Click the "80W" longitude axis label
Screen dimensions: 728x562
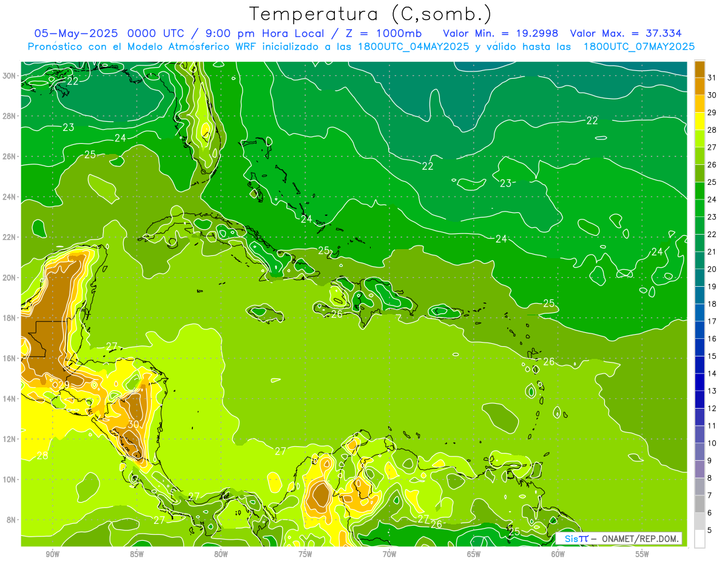click(221, 554)
